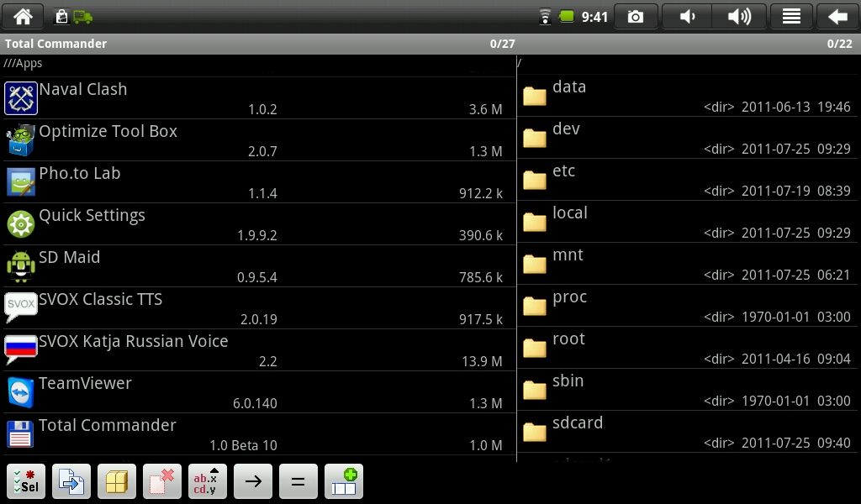This screenshot has width=861, height=504.
Task: Tap the SD Maid android icon
Action: pyautogui.click(x=21, y=266)
